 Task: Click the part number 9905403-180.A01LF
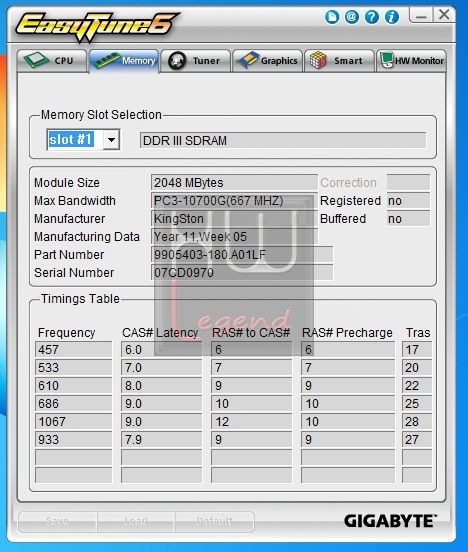(x=242, y=255)
